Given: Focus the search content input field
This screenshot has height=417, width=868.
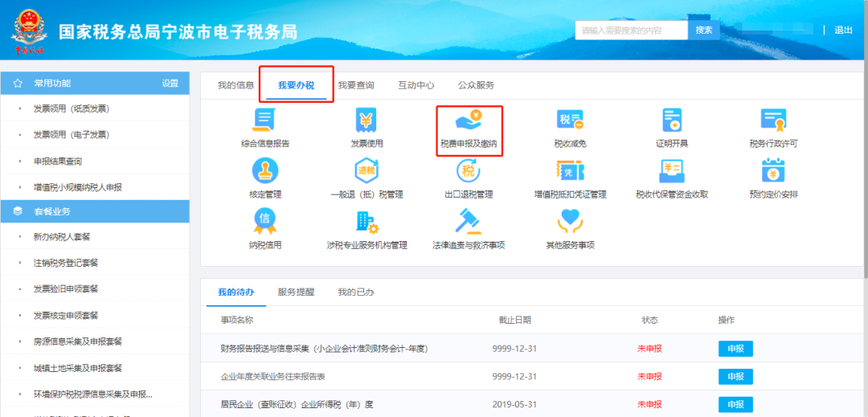Looking at the screenshot, I should (632, 30).
